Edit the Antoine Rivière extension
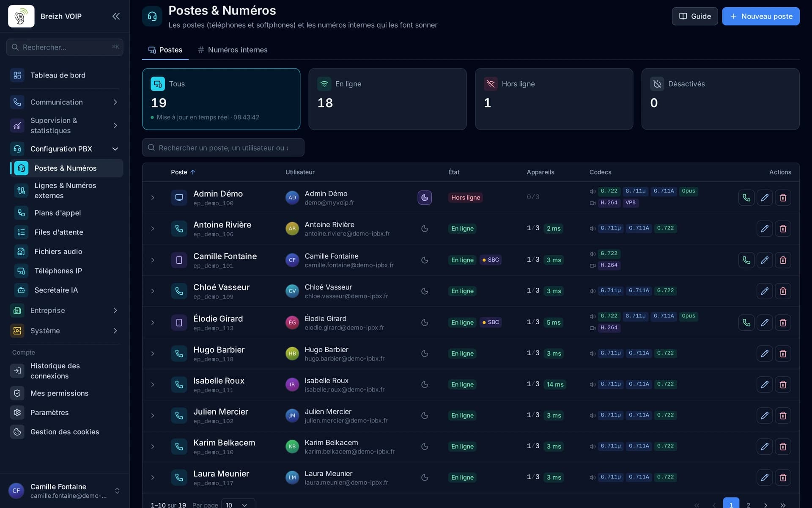Image resolution: width=812 pixels, height=508 pixels. pos(764,229)
